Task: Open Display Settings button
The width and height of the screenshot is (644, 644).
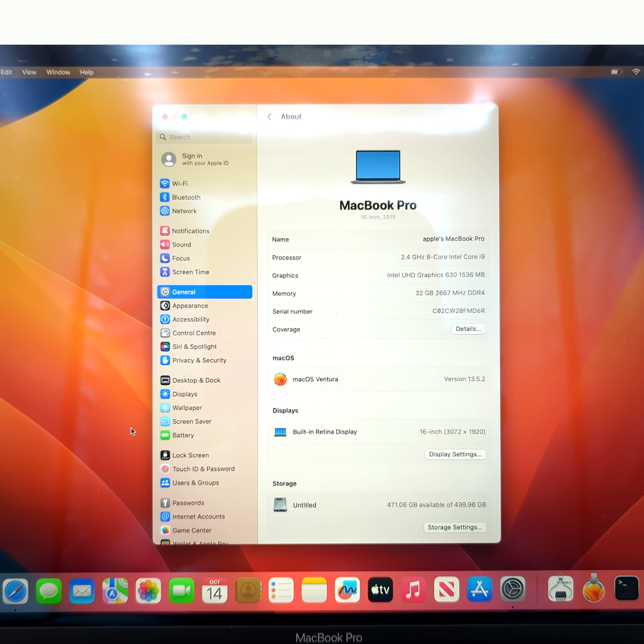Action: (x=455, y=454)
